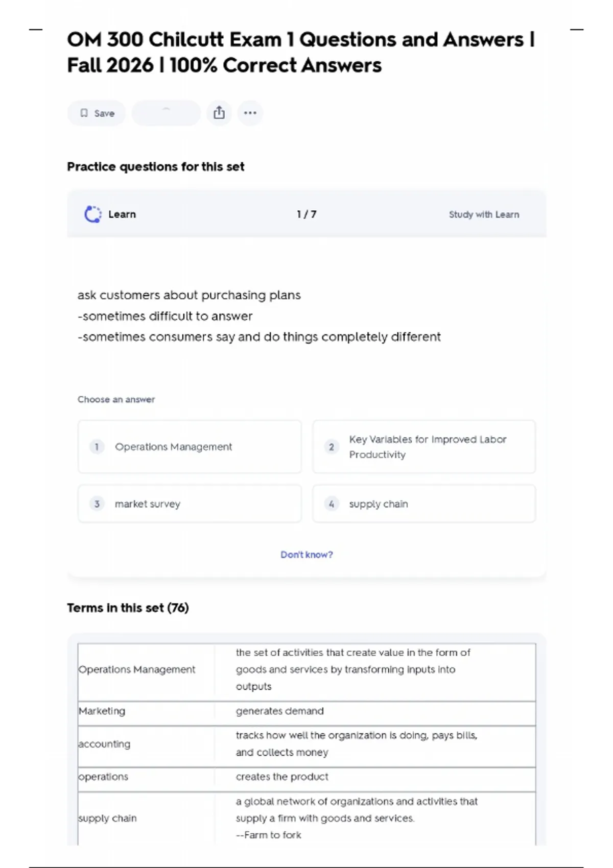
Task: Click the 1 / 7 progress indicator
Action: (x=306, y=214)
